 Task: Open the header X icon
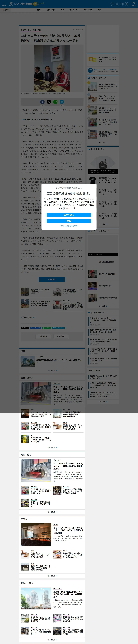click(x=117, y=4)
